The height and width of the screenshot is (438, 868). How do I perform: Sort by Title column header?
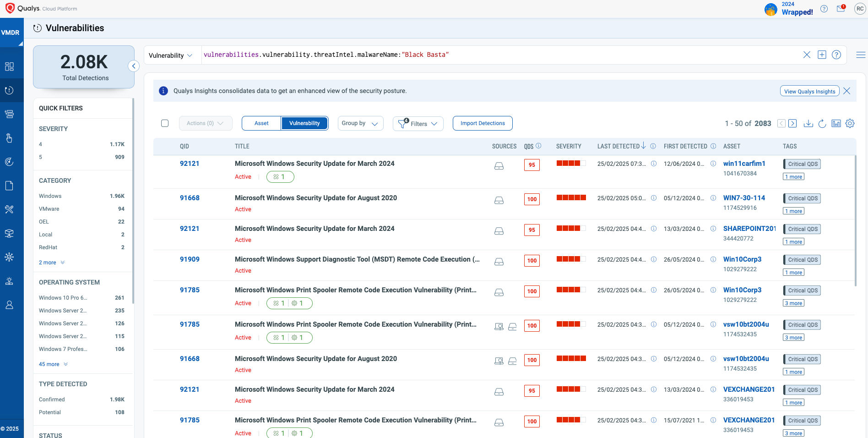click(242, 146)
